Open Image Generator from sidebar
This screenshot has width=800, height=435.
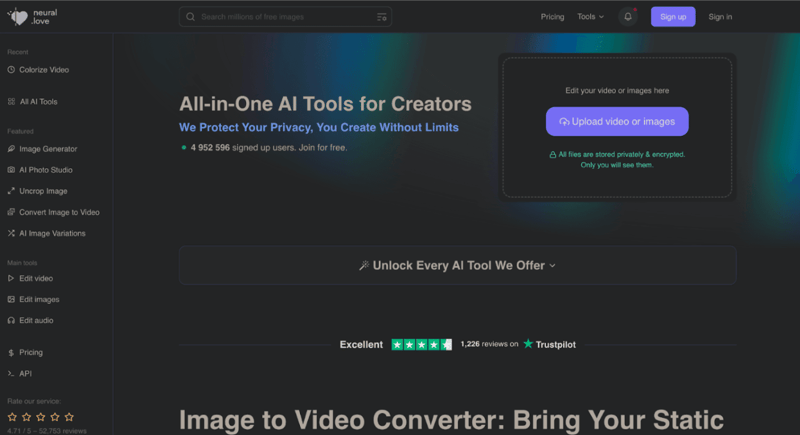(x=47, y=149)
